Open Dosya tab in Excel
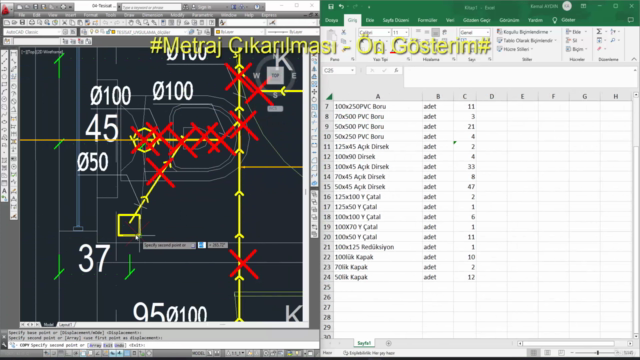Screen dimensions: 640x360 tap(331, 20)
